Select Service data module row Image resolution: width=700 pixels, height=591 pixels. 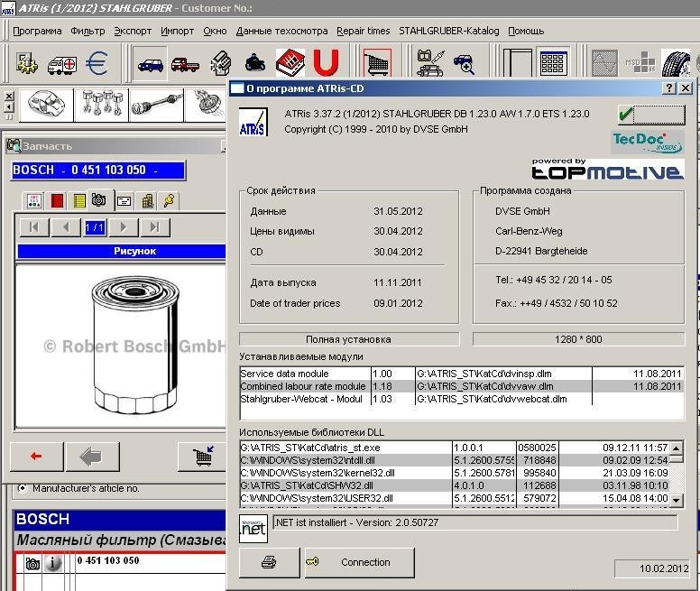[x=461, y=374]
